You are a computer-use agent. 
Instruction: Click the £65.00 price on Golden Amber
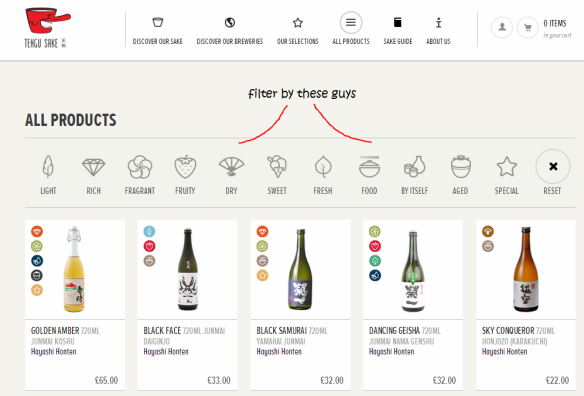107,380
